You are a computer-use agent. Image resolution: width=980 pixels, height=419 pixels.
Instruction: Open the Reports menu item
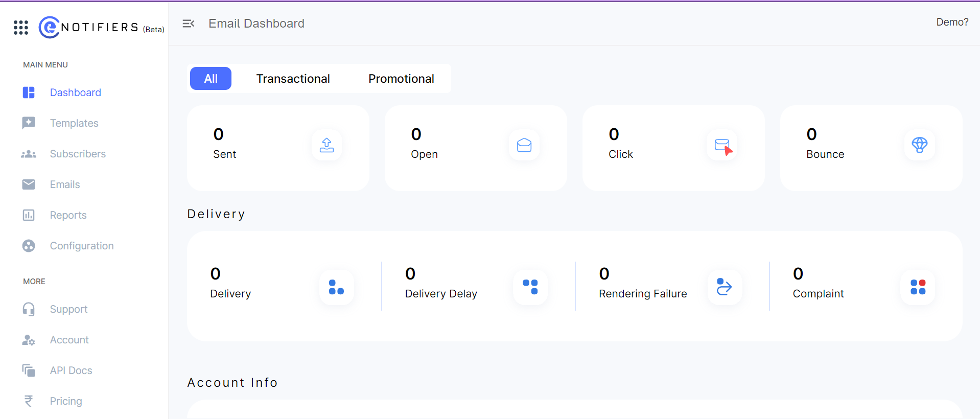(68, 215)
